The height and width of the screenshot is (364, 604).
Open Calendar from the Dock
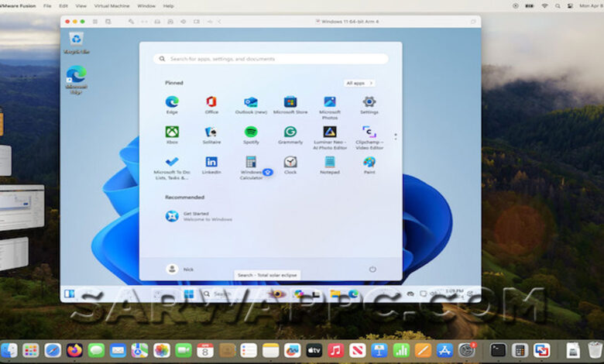(x=205, y=350)
